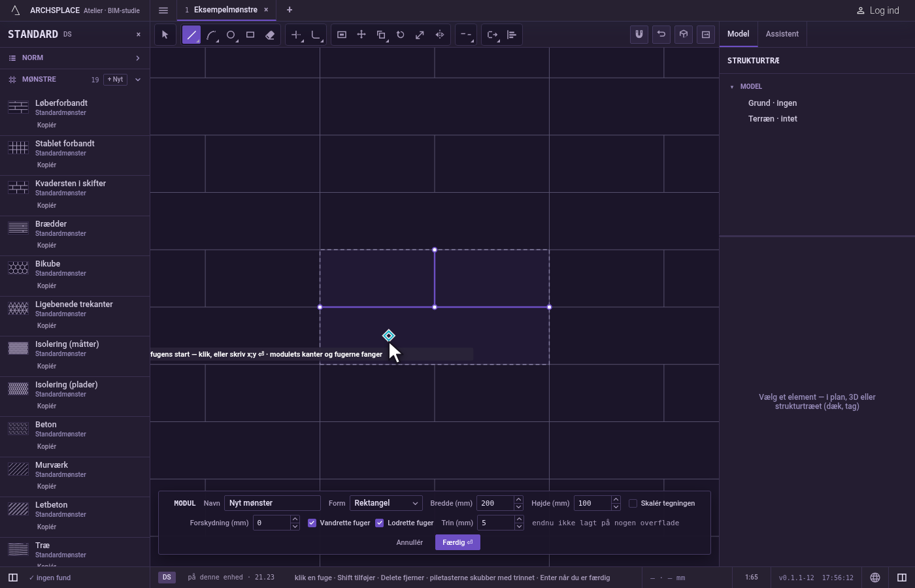This screenshot has height=588, width=915.
Task: Select the eraser tool
Action: click(270, 35)
